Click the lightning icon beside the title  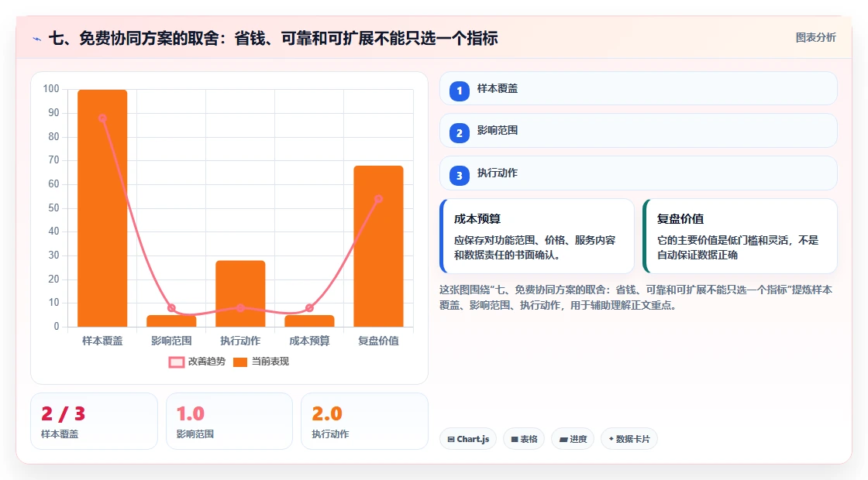37,39
